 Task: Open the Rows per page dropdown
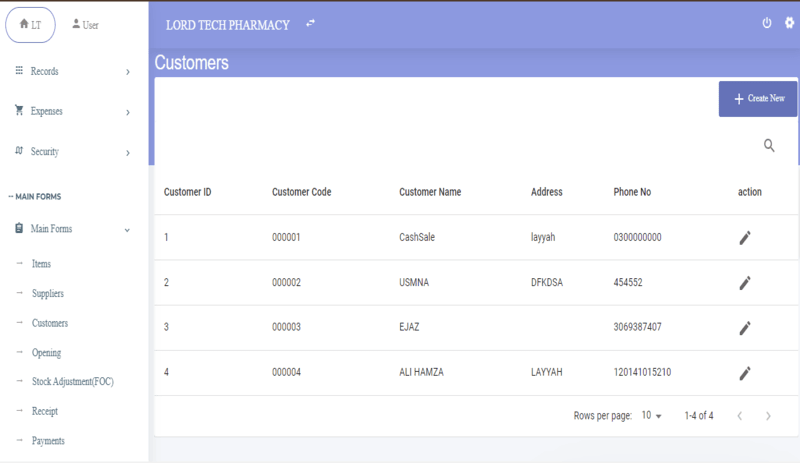click(651, 416)
